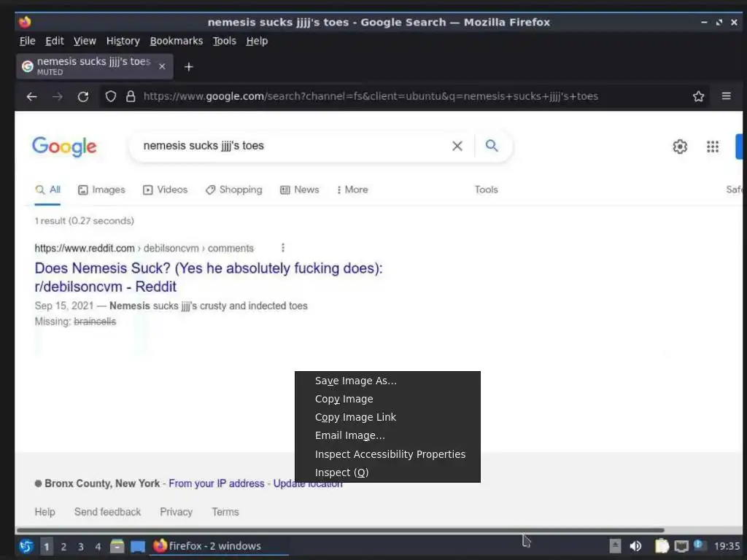The height and width of the screenshot is (560, 747).
Task: Show site info via the padlock icon
Action: coord(131,97)
